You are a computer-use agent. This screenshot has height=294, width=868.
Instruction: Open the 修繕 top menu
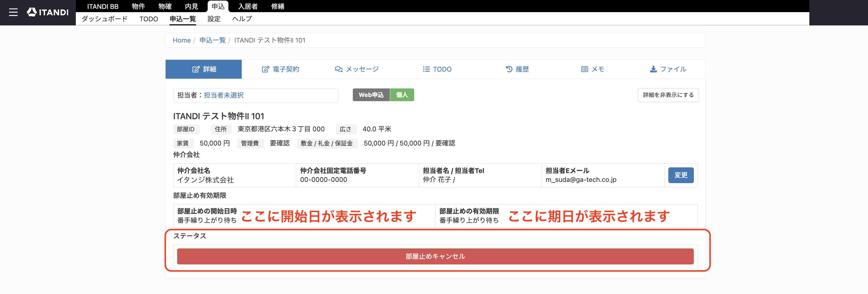tap(278, 7)
